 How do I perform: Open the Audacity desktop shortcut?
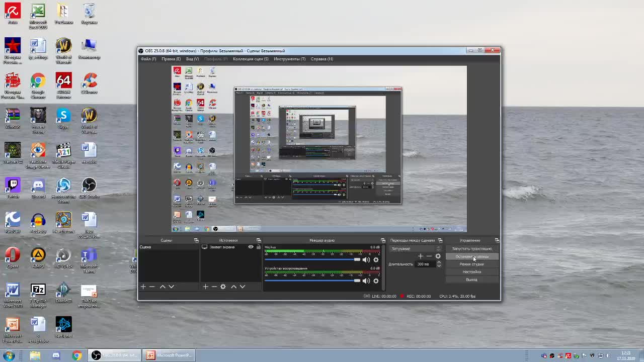38,223
